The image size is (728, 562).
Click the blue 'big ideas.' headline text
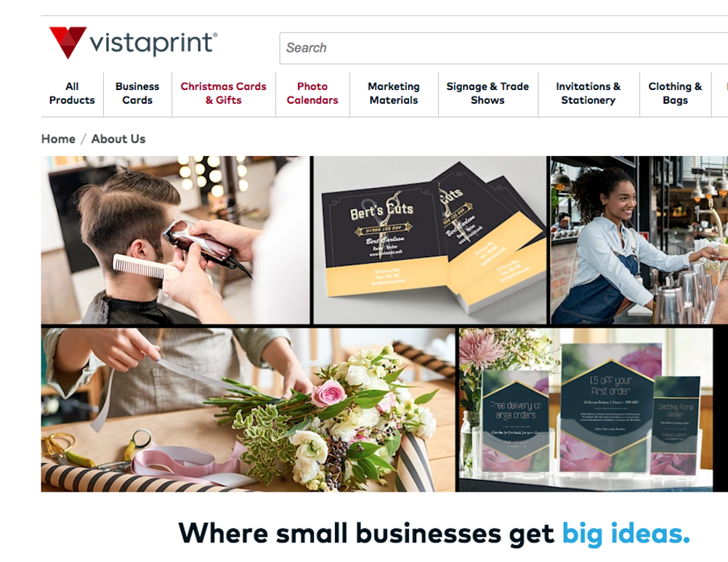click(x=626, y=533)
